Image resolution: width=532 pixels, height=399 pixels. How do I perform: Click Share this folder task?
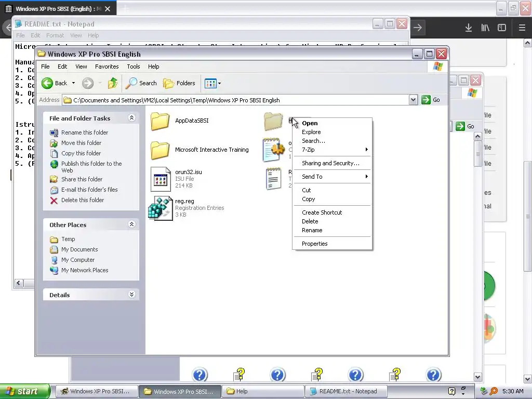coord(82,179)
